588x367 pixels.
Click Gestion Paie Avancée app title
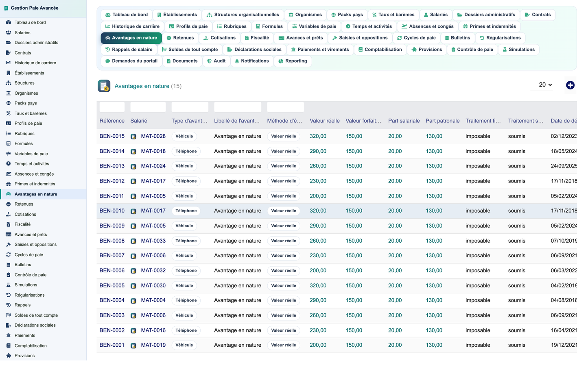[x=35, y=8]
